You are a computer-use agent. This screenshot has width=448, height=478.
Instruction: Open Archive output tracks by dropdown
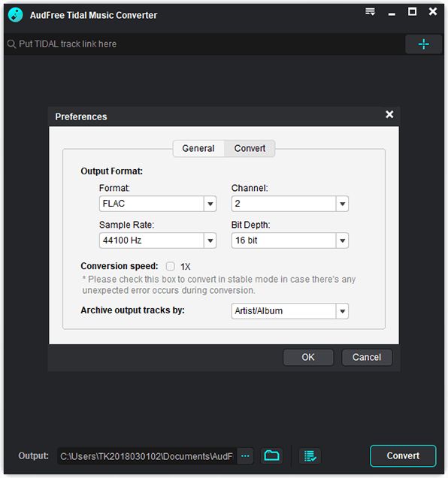289,311
